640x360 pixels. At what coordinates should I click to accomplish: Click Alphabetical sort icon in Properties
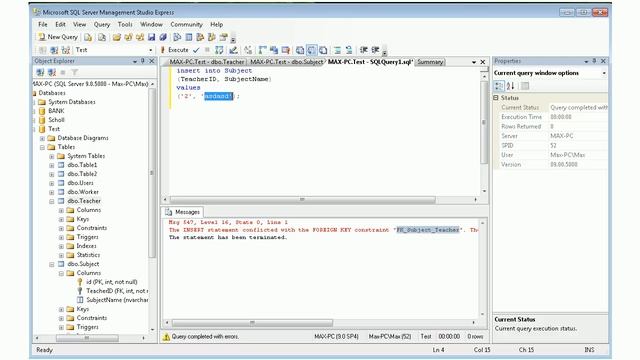click(x=510, y=86)
